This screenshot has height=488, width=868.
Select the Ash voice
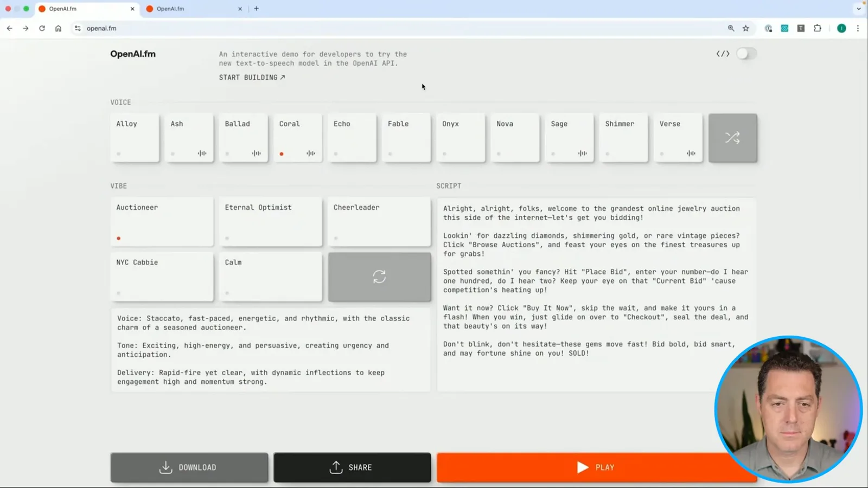coord(189,138)
